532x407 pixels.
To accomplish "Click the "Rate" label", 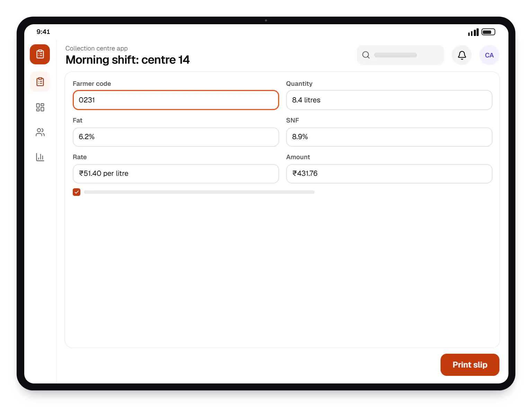I will (x=80, y=157).
